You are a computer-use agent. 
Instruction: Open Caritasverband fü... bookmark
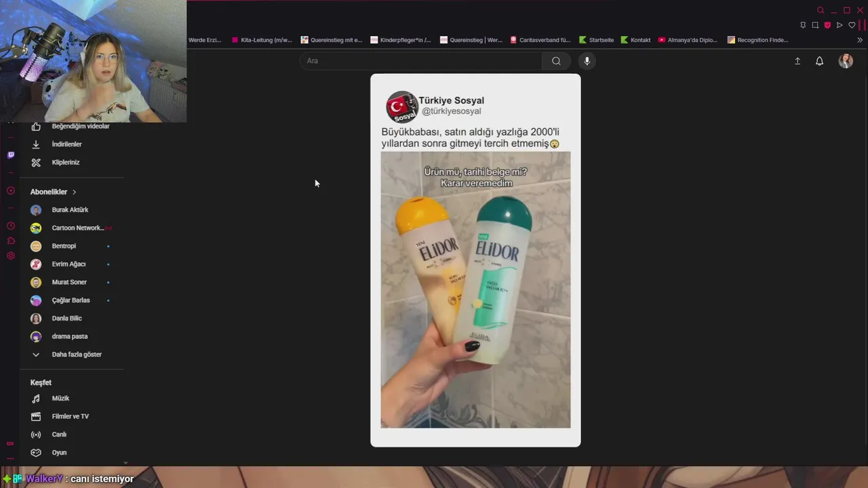coord(540,40)
